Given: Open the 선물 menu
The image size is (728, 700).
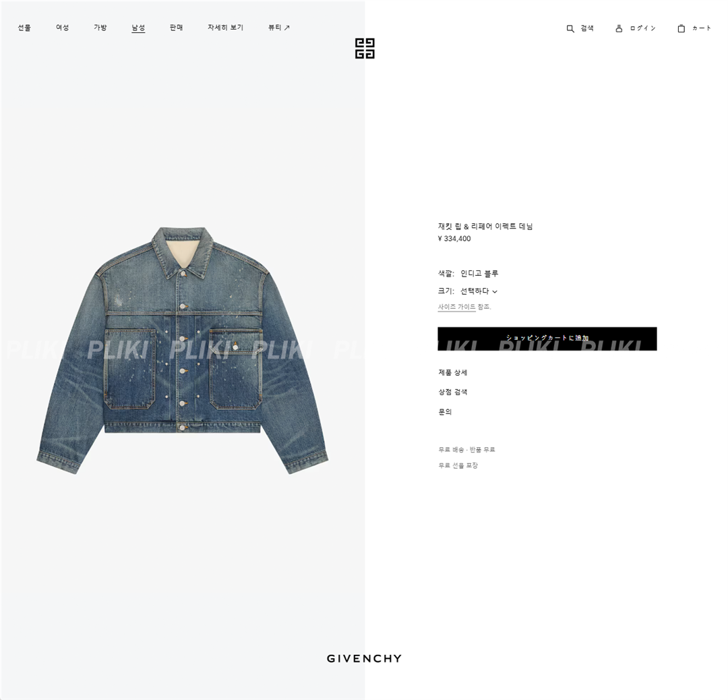Looking at the screenshot, I should pos(24,28).
